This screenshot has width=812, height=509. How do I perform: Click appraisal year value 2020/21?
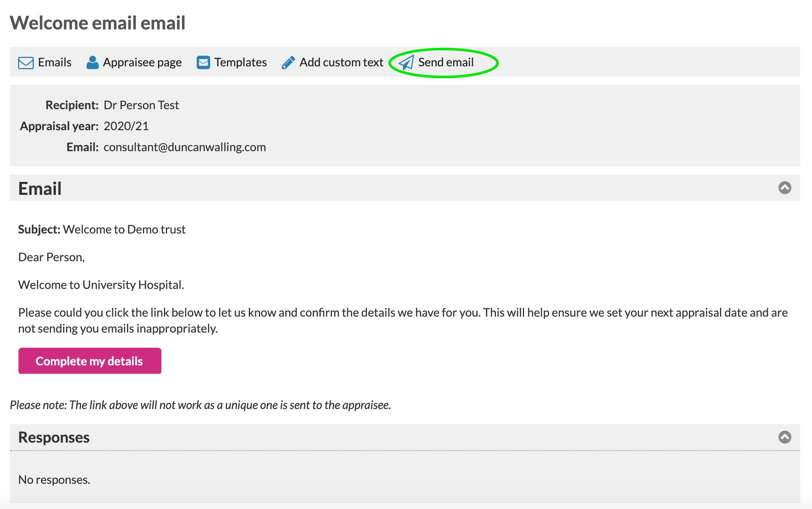(x=126, y=126)
